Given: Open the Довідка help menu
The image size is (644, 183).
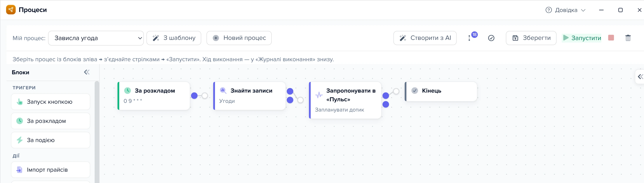Looking at the screenshot, I should pos(565,10).
